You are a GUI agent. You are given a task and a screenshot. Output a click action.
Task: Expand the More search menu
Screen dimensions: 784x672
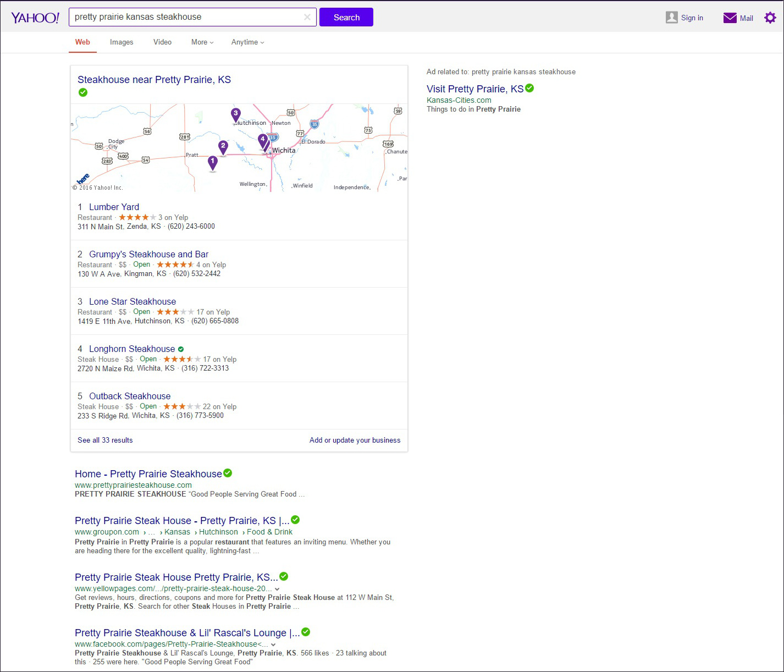click(x=202, y=42)
